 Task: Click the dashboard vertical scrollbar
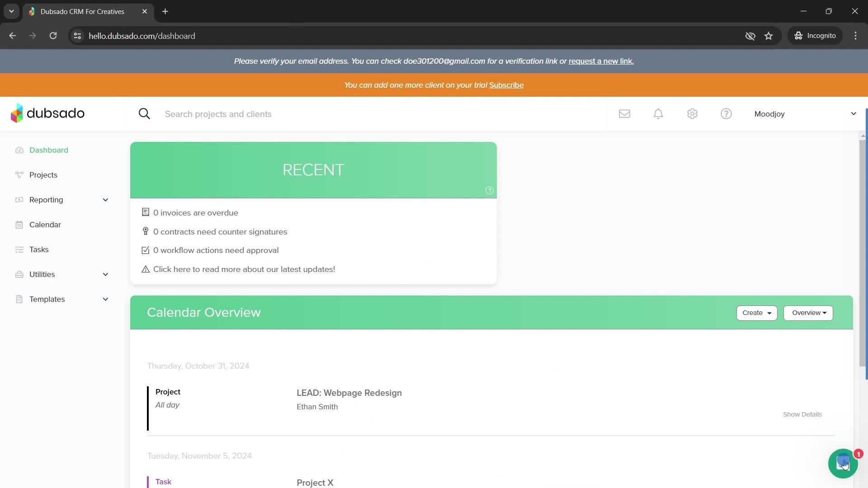coord(862,253)
